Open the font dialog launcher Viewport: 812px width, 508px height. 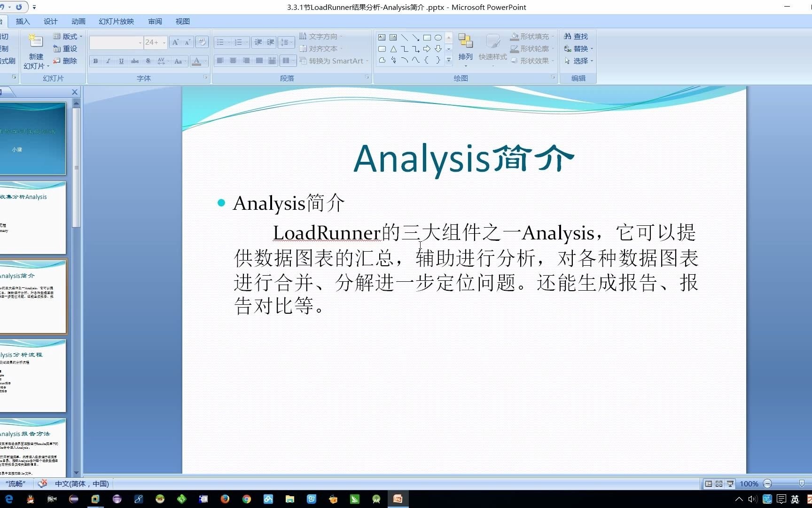[x=205, y=77]
